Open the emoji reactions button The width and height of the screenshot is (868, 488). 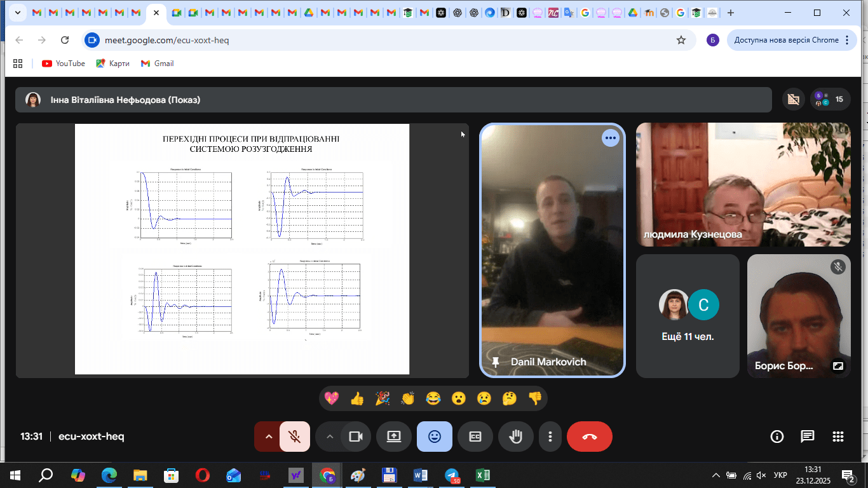coord(435,437)
